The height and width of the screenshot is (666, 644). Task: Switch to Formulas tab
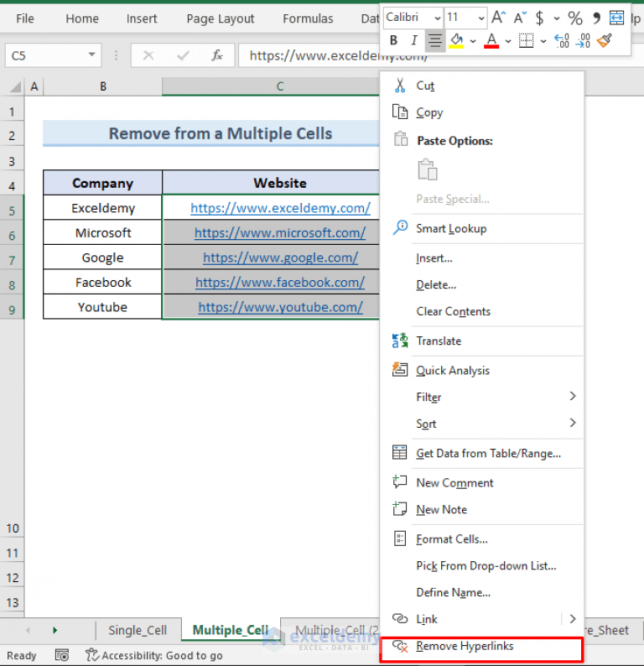308,18
